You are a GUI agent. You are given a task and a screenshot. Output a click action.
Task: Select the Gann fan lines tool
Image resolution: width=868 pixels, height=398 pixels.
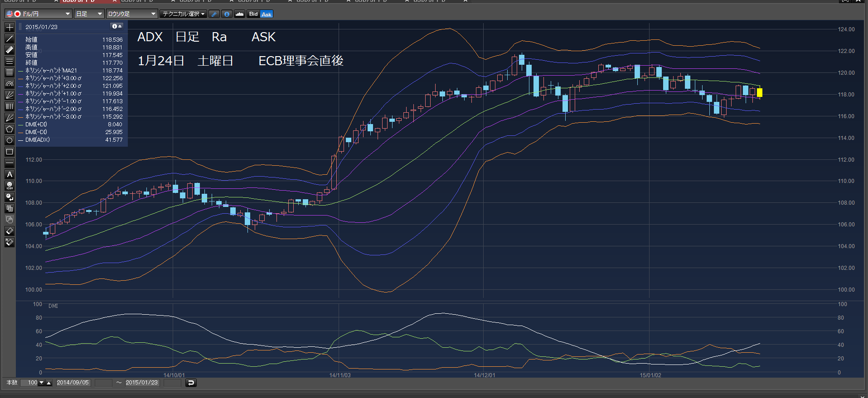(x=10, y=118)
